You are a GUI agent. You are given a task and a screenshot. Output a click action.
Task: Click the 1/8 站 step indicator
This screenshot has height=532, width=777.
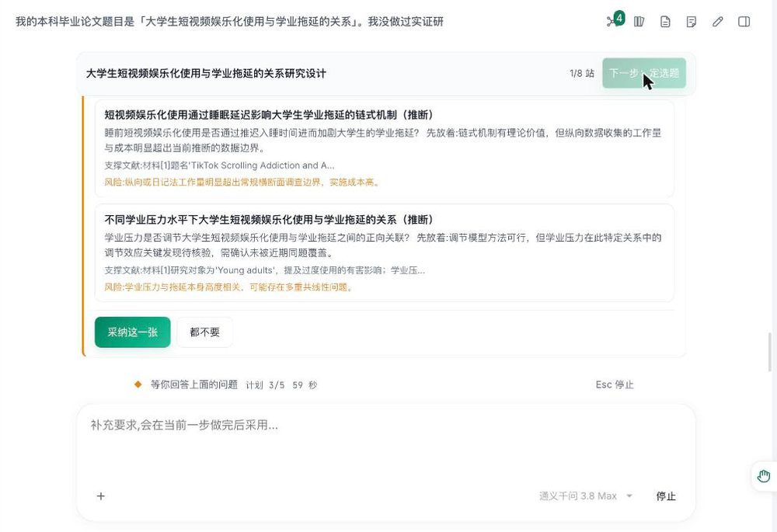(x=582, y=73)
